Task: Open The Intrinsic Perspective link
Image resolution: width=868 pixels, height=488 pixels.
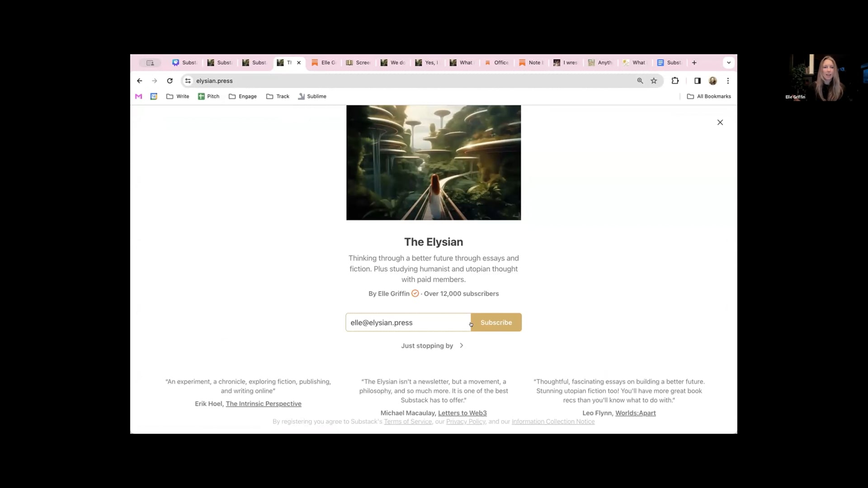Action: tap(264, 404)
